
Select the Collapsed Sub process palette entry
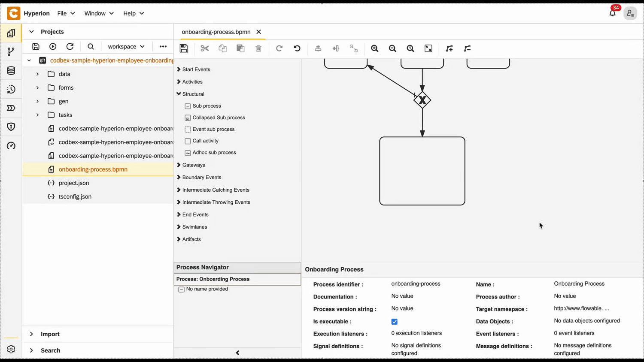coord(219,118)
